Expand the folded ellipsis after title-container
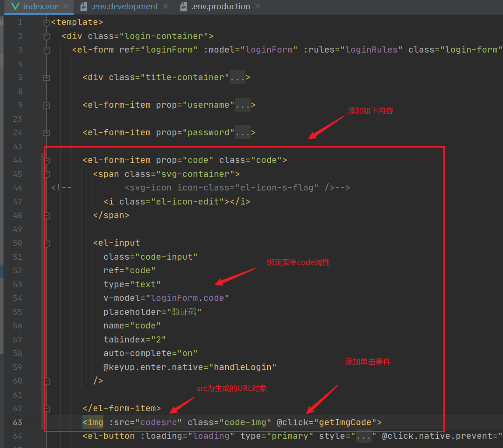This screenshot has width=503, height=448. tap(237, 77)
